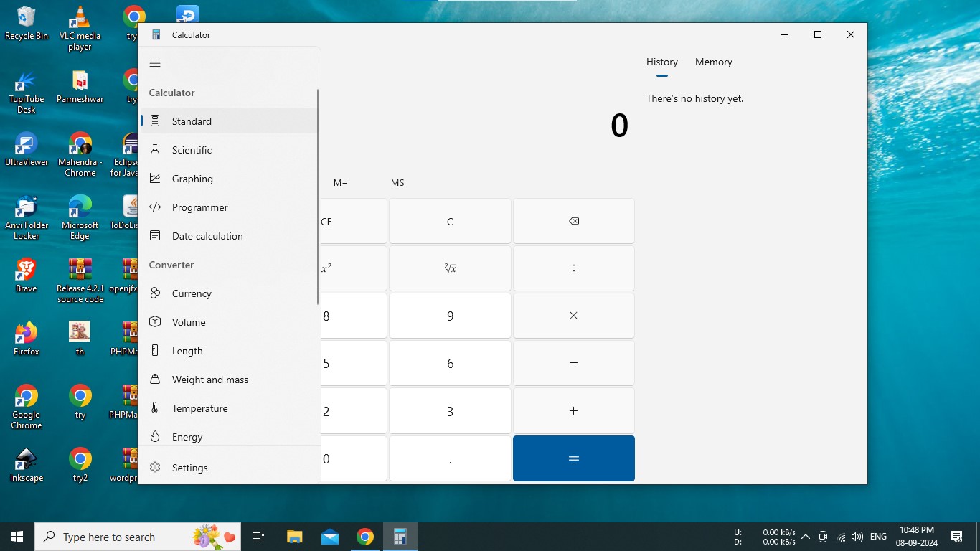Viewport: 980px width, 551px height.
Task: Close the hamburger navigation menu
Action: pos(155,63)
